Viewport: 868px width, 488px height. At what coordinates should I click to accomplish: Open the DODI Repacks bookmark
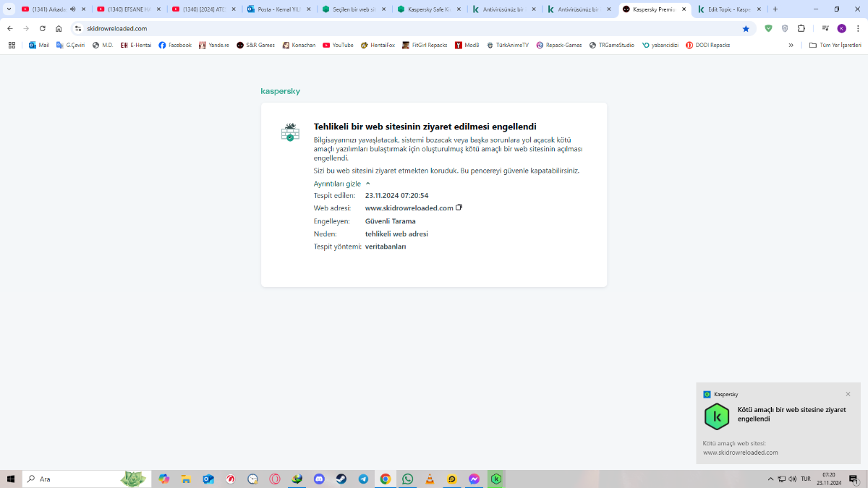point(707,45)
